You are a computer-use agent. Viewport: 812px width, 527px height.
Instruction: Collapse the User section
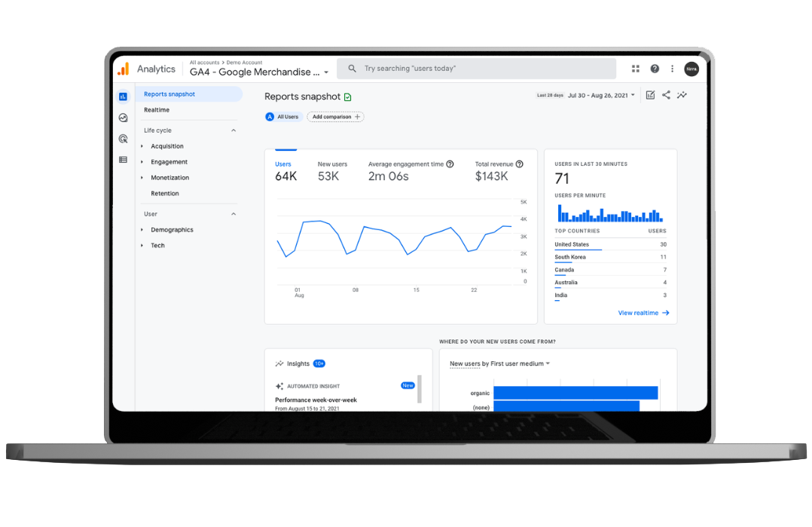coord(234,214)
